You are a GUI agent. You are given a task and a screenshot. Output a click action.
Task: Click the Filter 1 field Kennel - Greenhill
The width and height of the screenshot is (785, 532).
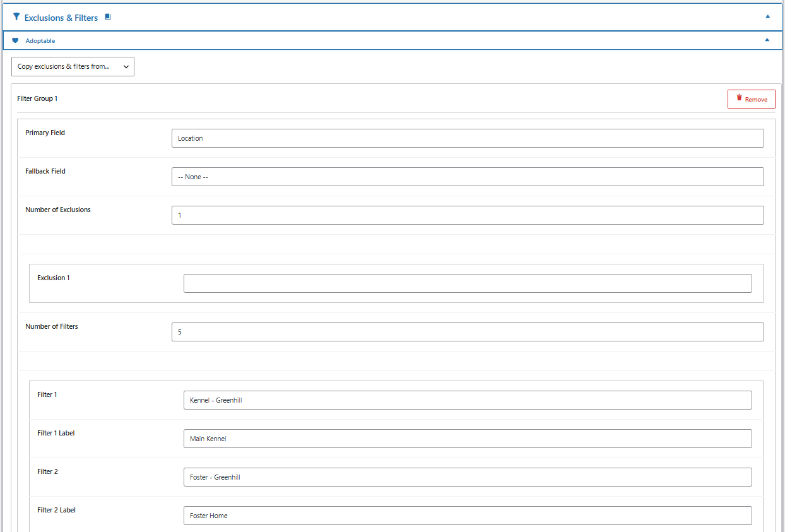[468, 400]
